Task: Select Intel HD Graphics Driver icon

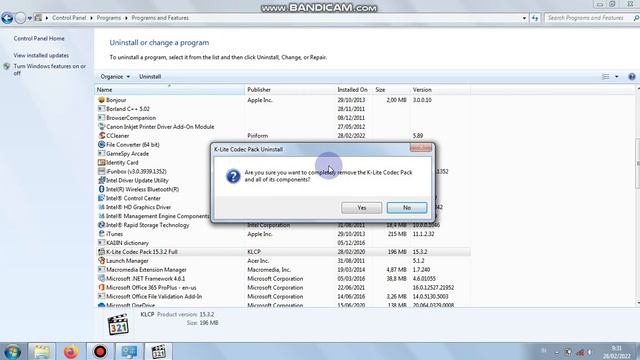Action: 101,207
